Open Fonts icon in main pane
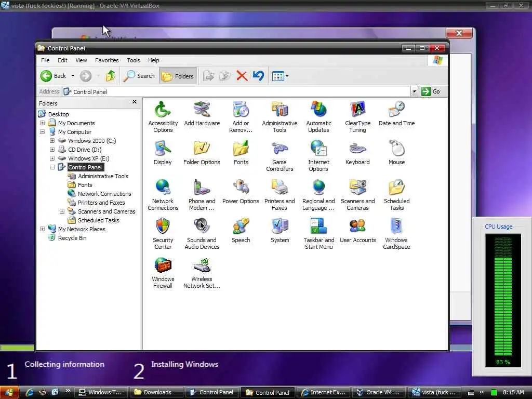 coord(241,152)
